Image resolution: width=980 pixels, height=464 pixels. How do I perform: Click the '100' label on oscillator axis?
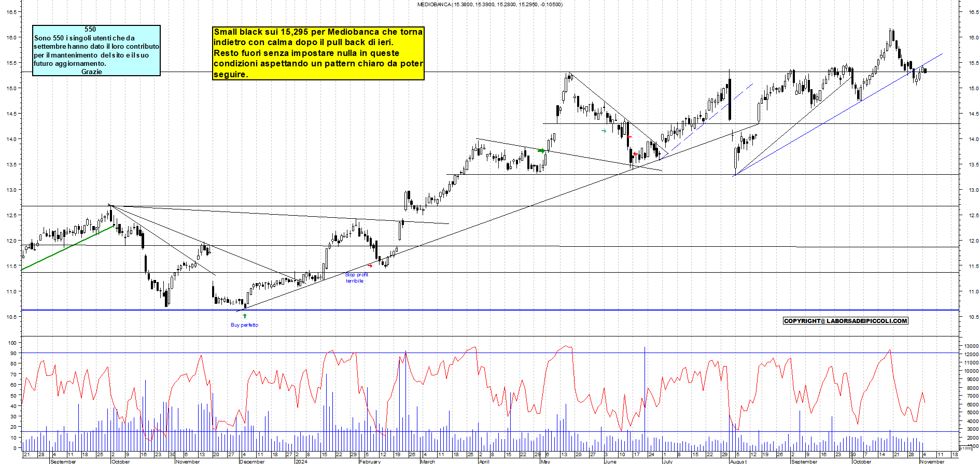click(12, 343)
